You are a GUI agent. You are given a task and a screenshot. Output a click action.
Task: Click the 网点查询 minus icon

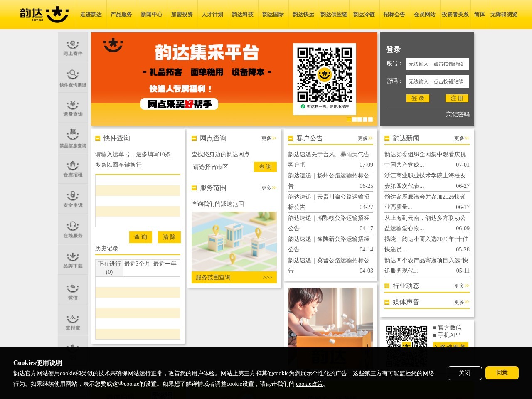point(194,138)
